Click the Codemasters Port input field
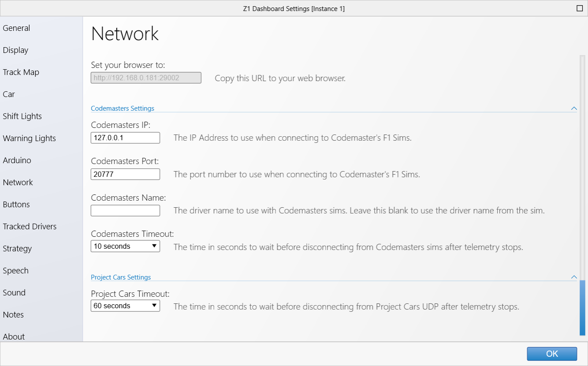588x366 pixels. (x=125, y=174)
